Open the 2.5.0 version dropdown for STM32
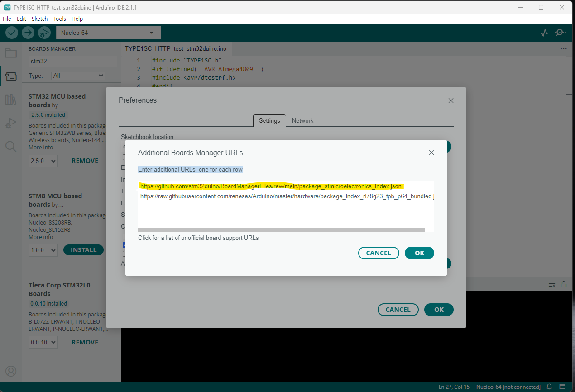Viewport: 575px width, 392px height. (x=43, y=161)
